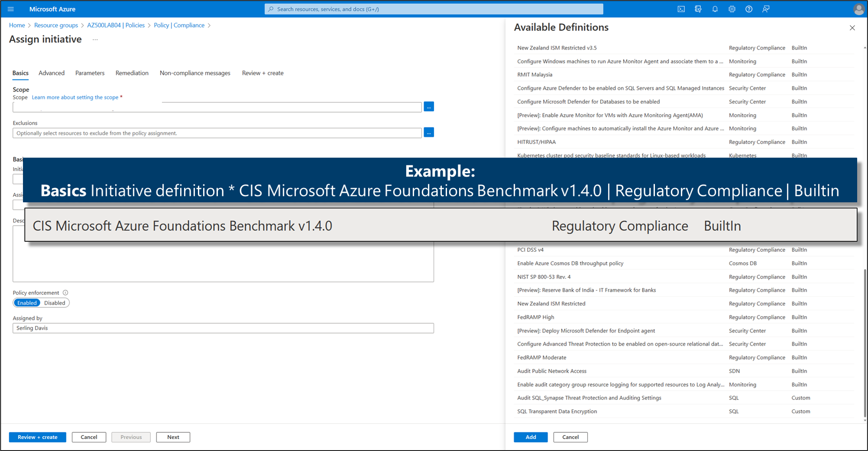Switch to the Advanced tab
Image resolution: width=868 pixels, height=451 pixels.
[x=52, y=73]
